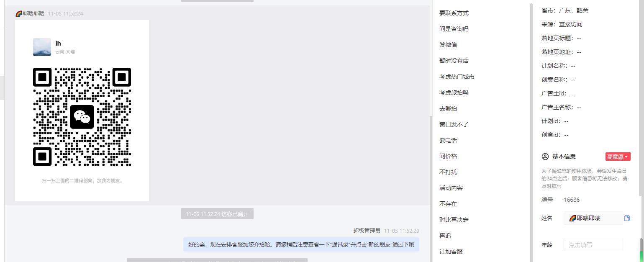Screen dimensions: 644x262
Task: Choose the 考虑旅拍吗 quick reply
Action: tap(454, 92)
